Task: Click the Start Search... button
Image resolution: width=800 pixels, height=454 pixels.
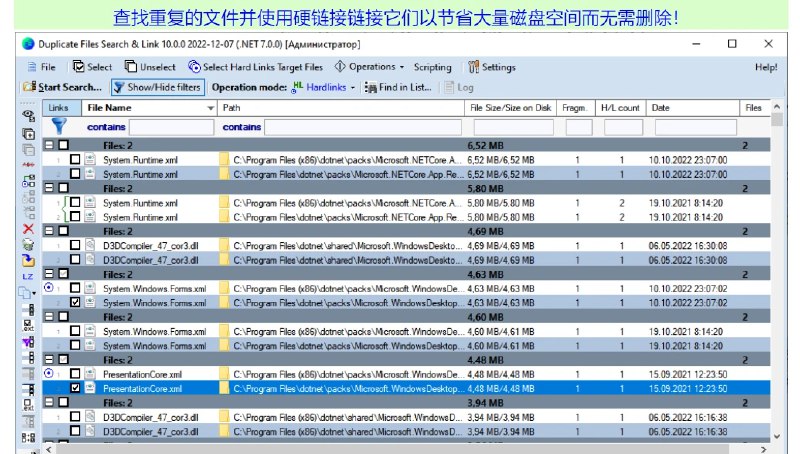Action: [63, 87]
